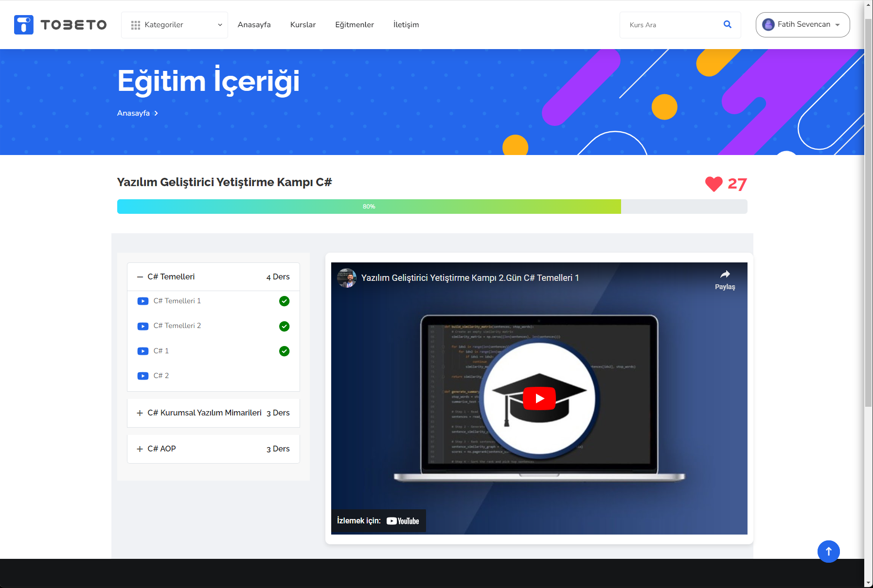Follow the Anasayfa breadcrumb link
This screenshot has width=873, height=588.
tap(133, 113)
